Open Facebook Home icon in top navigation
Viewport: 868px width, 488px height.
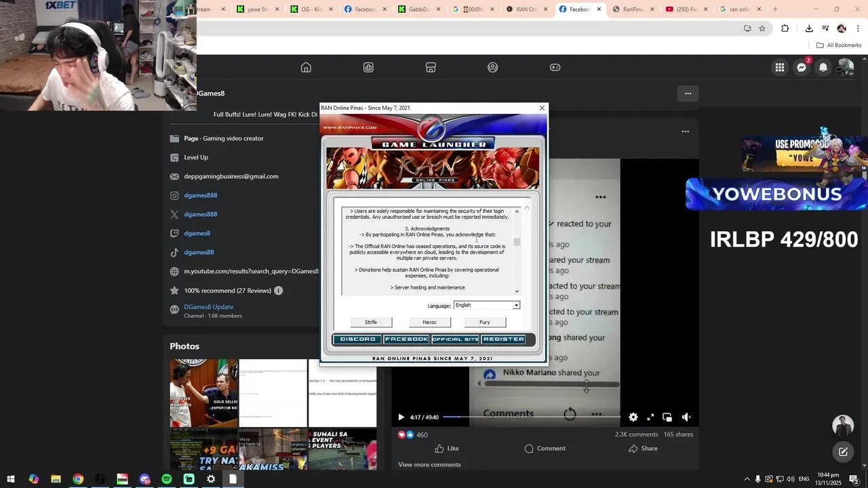pyautogui.click(x=306, y=67)
